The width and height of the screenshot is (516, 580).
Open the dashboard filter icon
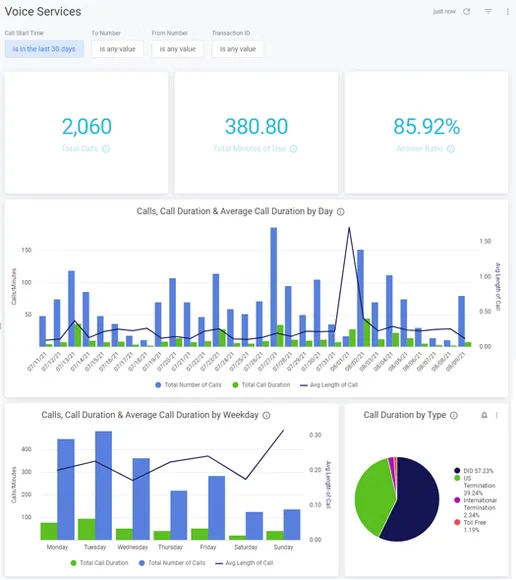[488, 11]
